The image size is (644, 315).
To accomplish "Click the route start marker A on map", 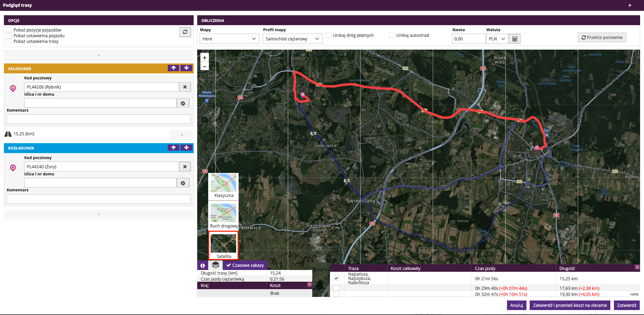I will pos(303,95).
